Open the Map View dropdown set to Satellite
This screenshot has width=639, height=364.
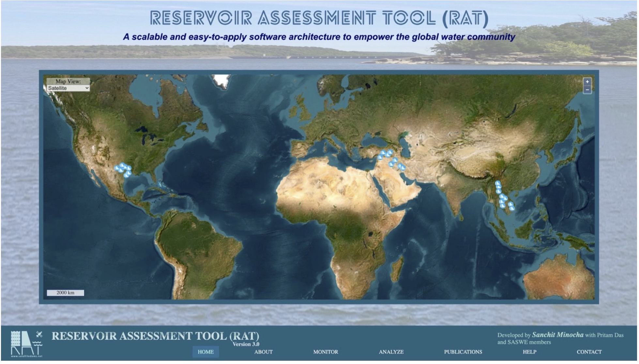pos(68,88)
